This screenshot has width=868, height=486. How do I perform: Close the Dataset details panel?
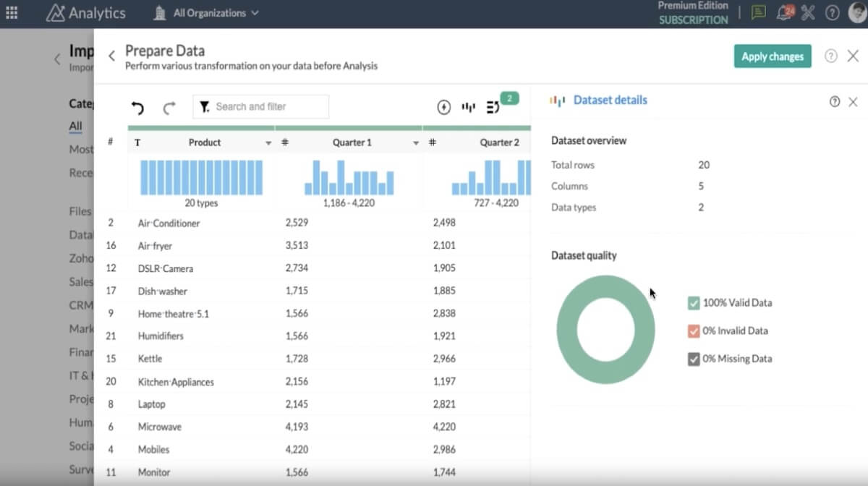(x=853, y=102)
